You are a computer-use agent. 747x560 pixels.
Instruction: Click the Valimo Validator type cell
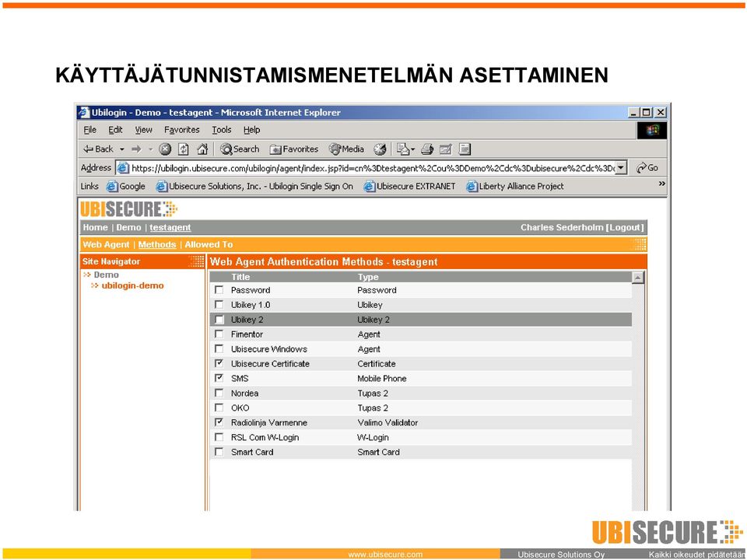(388, 422)
